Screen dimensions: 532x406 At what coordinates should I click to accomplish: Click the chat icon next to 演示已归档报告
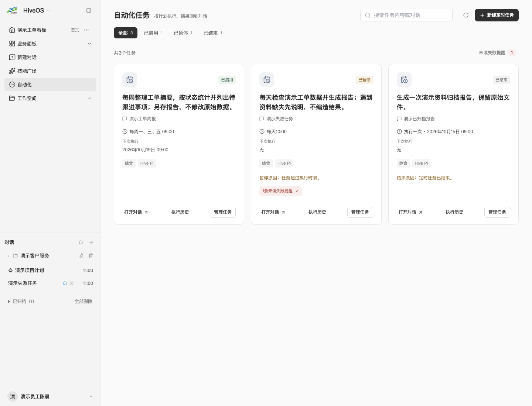(x=399, y=119)
